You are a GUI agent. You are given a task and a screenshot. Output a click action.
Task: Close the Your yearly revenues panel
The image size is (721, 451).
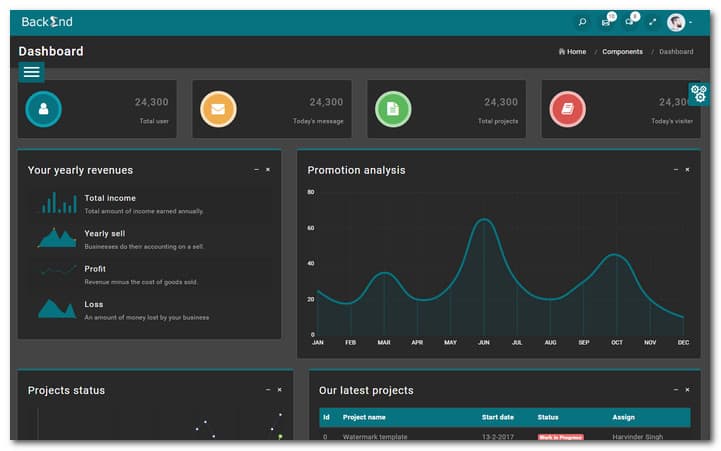pos(268,170)
